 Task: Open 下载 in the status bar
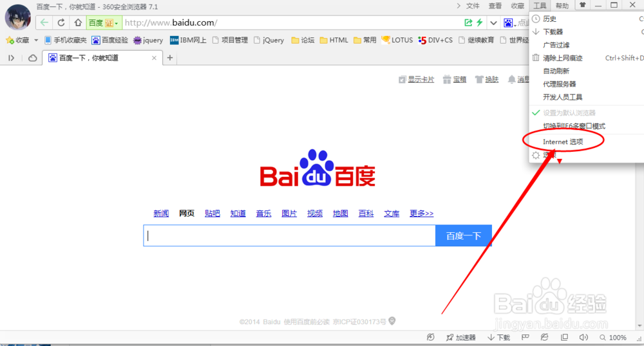pos(498,338)
